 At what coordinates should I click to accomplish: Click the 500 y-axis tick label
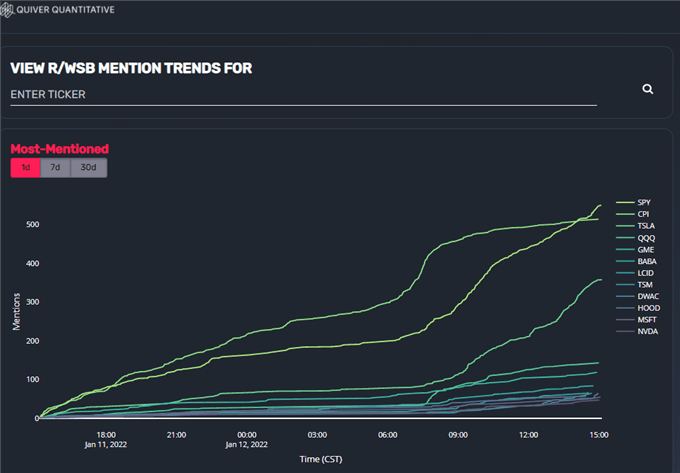[x=33, y=225]
